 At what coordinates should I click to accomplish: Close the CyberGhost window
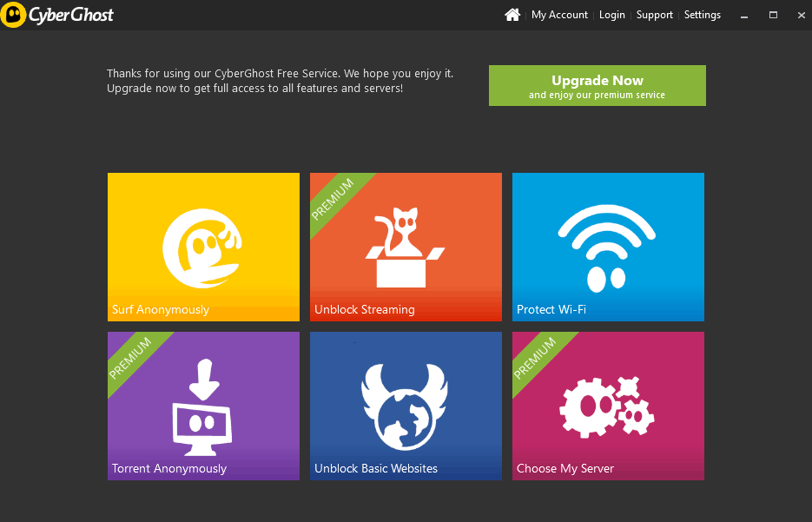[x=801, y=16]
